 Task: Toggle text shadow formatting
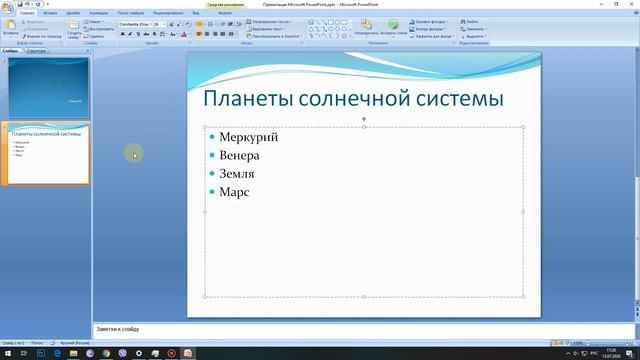click(x=154, y=34)
